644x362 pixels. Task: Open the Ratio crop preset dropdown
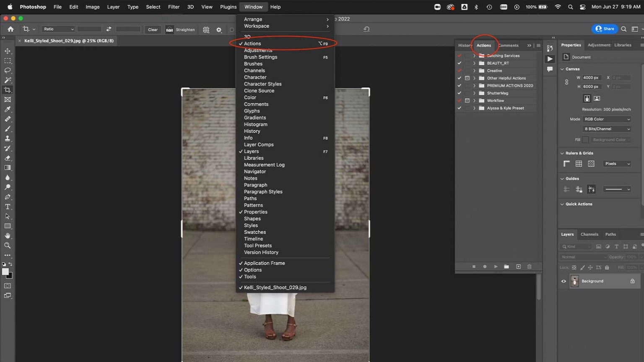(x=58, y=29)
